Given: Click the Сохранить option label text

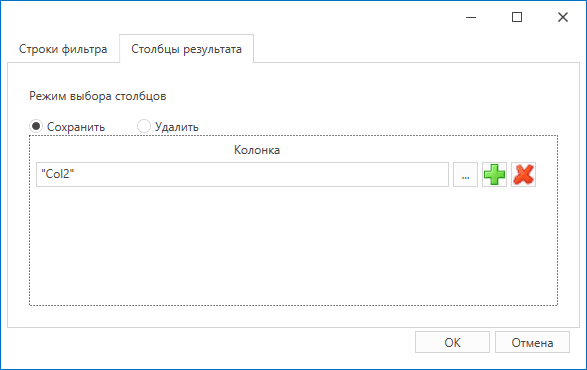Looking at the screenshot, I should (x=76, y=127).
